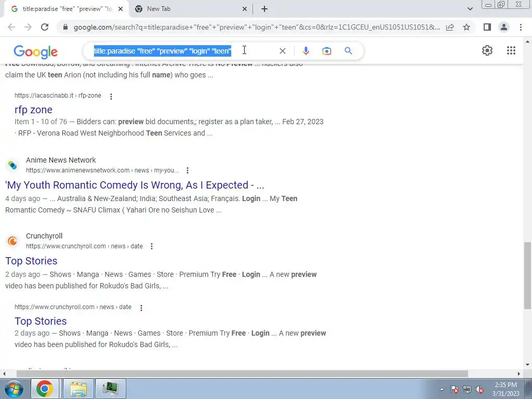The width and height of the screenshot is (532, 399).
Task: Open the My Youth Romantic Comedy result
Action: point(135,185)
